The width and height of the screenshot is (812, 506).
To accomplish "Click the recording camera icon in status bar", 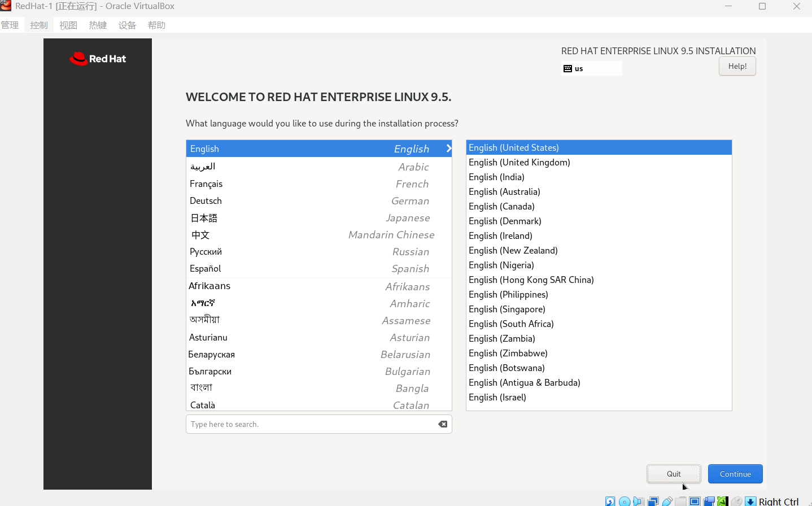I will (709, 501).
